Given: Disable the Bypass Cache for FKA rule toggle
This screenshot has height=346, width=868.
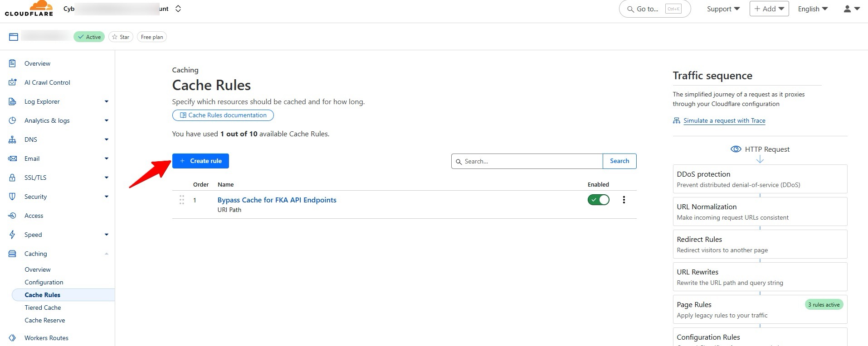Looking at the screenshot, I should coord(598,200).
